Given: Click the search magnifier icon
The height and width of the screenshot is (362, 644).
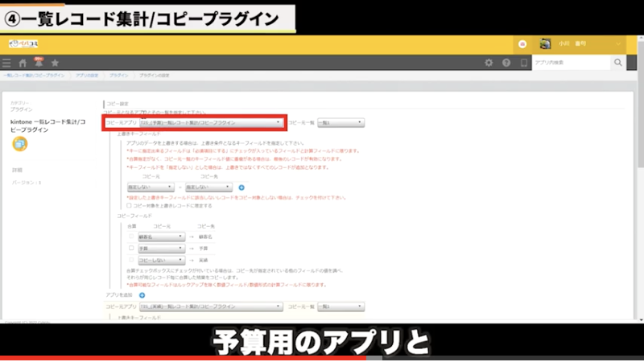Looking at the screenshot, I should (618, 63).
